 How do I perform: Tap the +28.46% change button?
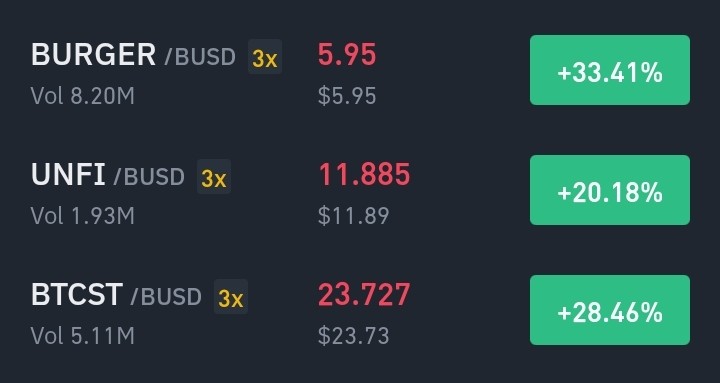pyautogui.click(x=610, y=310)
